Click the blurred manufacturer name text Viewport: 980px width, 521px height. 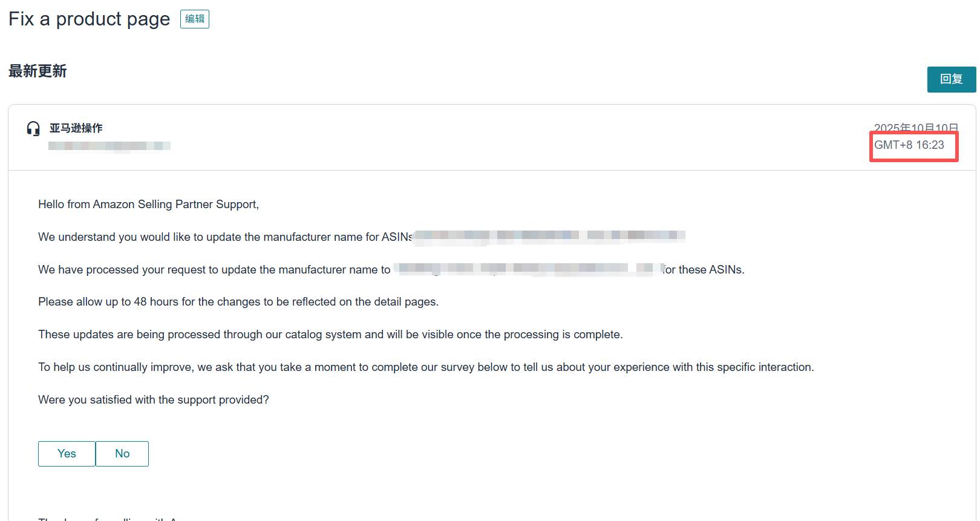[526, 269]
